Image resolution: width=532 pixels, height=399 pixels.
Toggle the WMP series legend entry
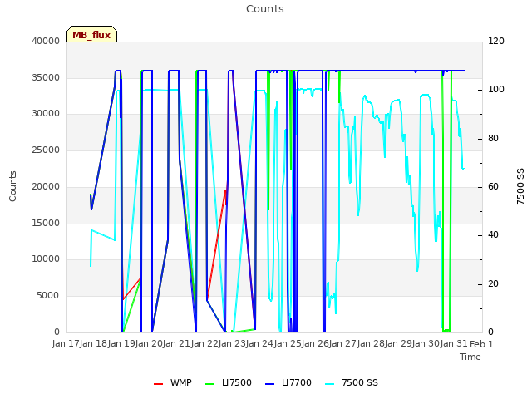pos(172,382)
